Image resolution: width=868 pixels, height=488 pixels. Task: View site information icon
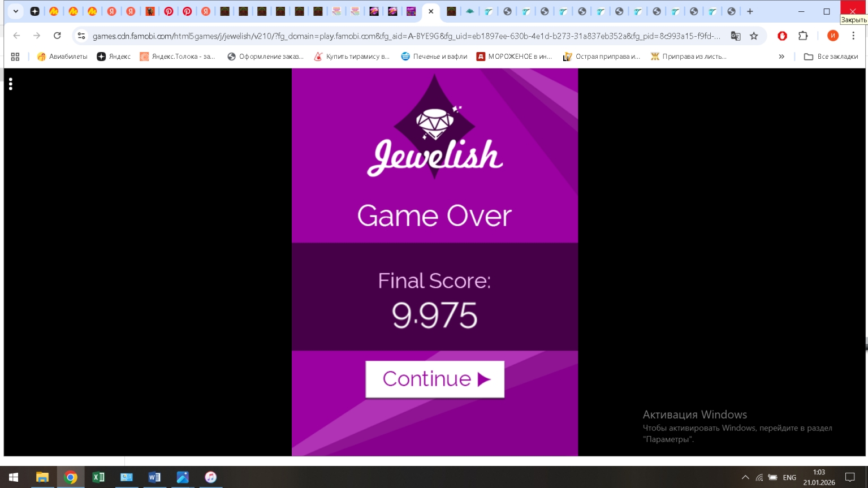coord(81,36)
